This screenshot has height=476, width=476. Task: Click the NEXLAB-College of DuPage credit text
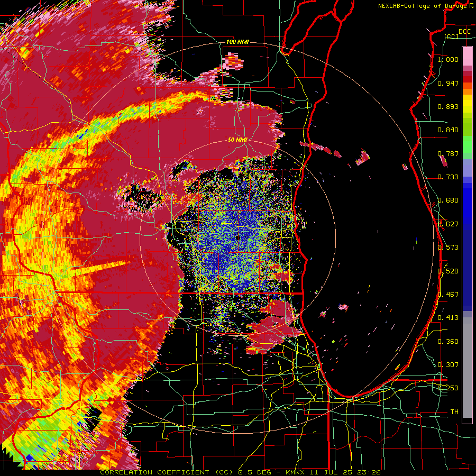pyautogui.click(x=426, y=6)
